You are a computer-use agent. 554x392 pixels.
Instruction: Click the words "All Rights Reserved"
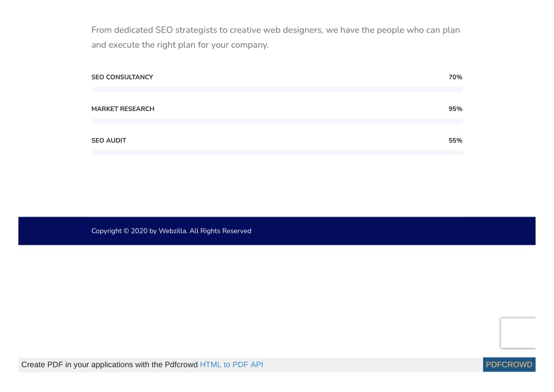click(x=220, y=231)
